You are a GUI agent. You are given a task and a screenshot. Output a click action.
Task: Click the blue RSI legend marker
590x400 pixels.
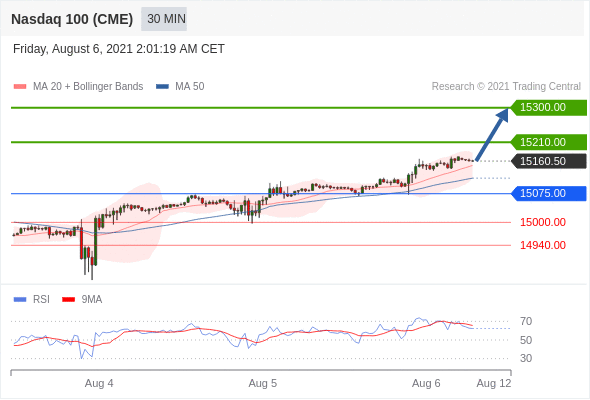coord(20,300)
